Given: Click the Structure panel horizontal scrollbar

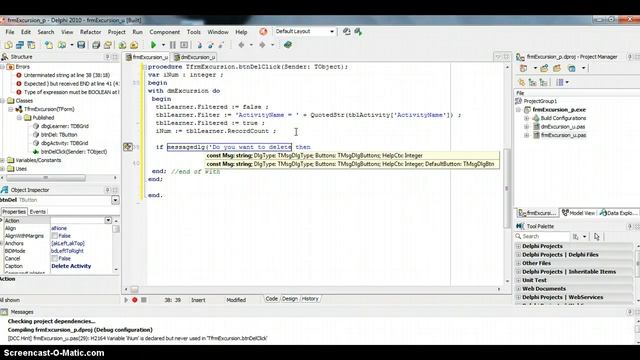Looking at the screenshot, I should 46,178.
